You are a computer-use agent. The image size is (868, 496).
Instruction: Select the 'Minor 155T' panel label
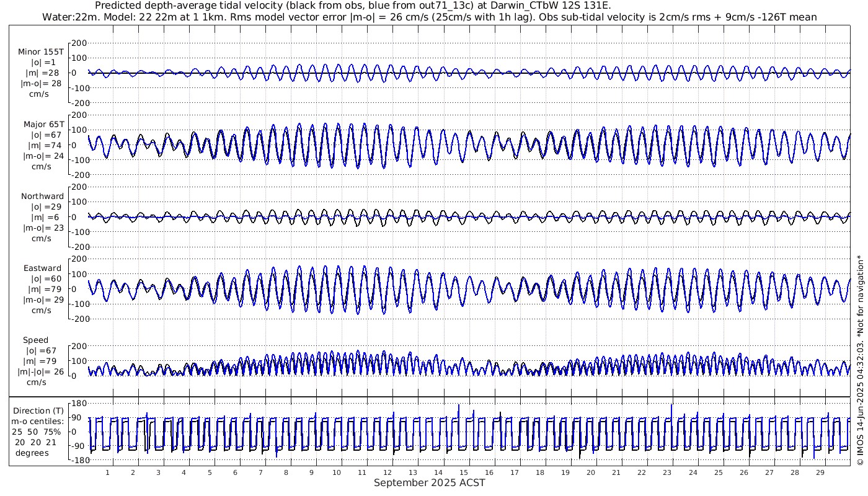(x=41, y=52)
